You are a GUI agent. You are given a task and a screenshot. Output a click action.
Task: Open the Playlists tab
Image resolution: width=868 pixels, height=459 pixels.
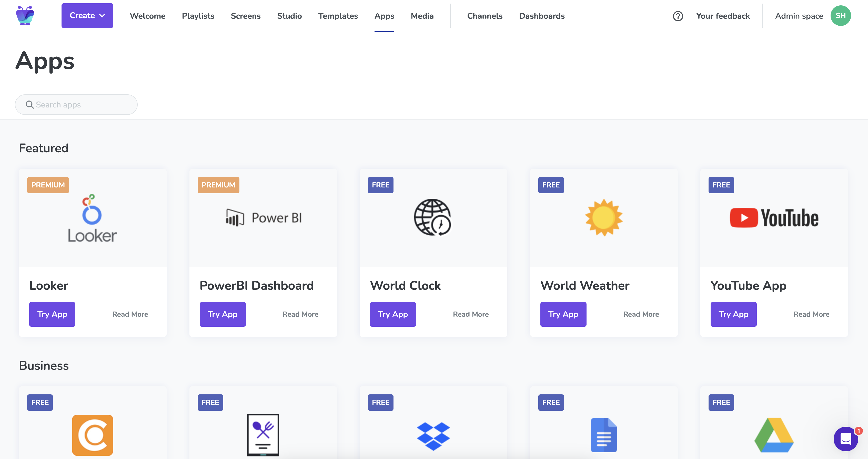pyautogui.click(x=198, y=16)
